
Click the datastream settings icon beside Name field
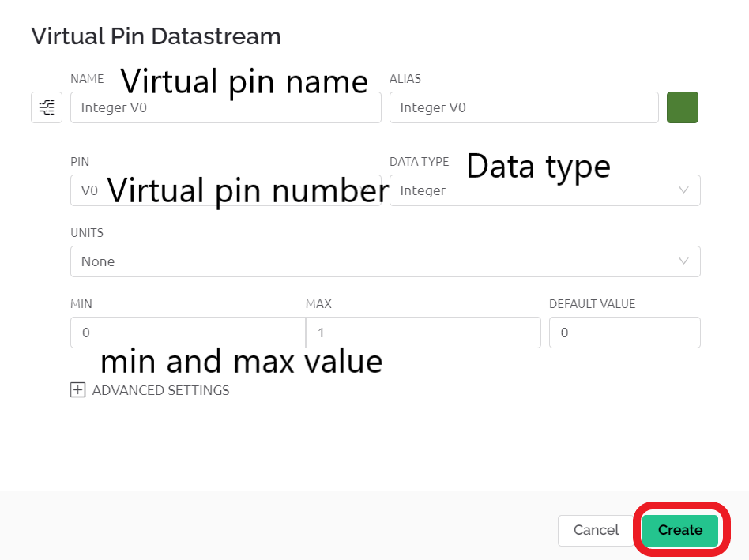[x=46, y=107]
